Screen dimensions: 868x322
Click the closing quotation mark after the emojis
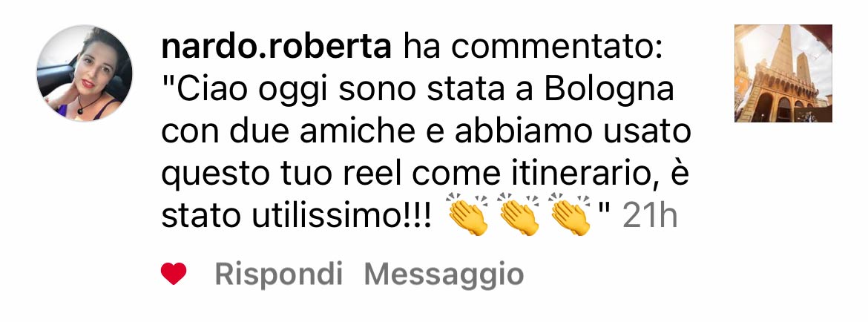605,210
